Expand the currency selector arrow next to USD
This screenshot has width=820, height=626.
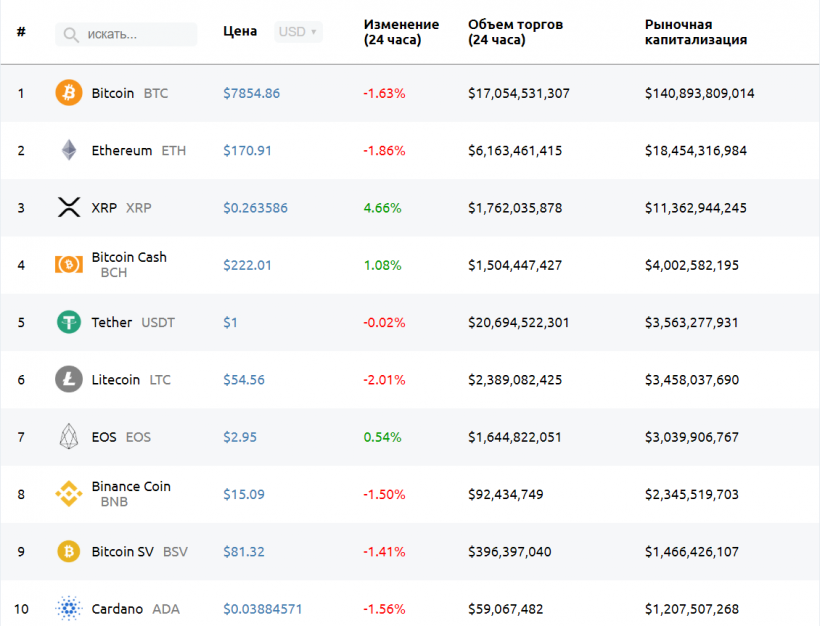coord(312,31)
